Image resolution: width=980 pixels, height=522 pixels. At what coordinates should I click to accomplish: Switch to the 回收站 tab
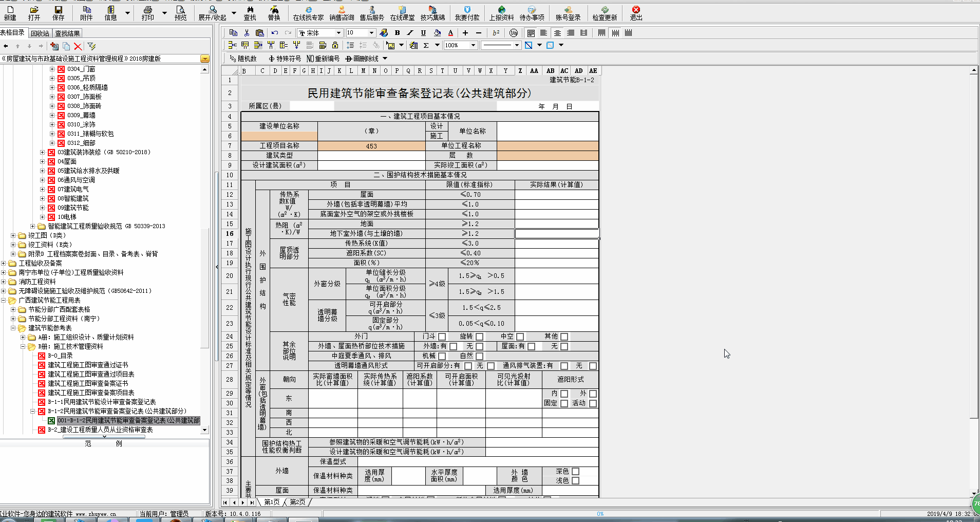click(x=41, y=33)
